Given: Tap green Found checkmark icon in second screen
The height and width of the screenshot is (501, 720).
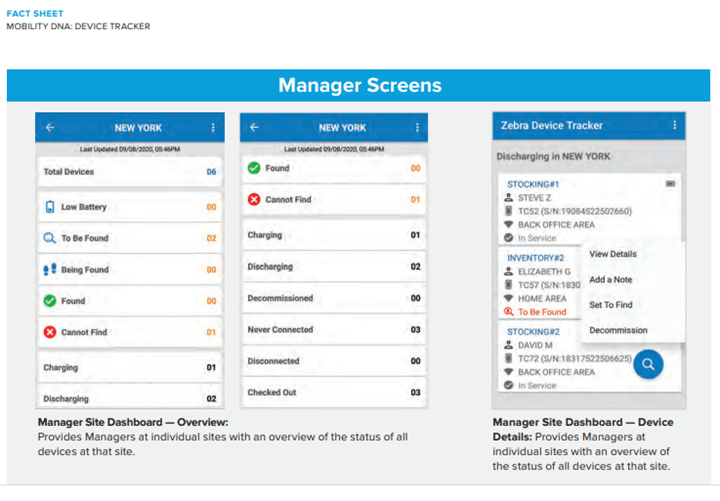Looking at the screenshot, I should click(254, 168).
